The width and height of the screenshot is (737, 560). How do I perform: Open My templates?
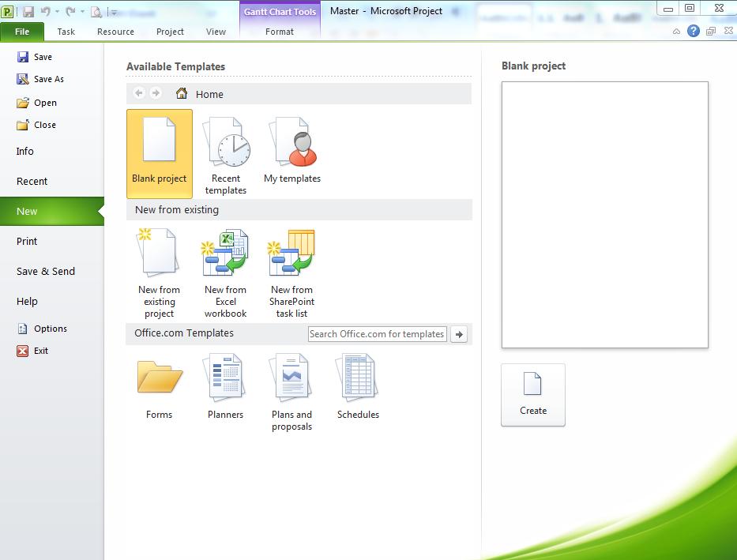(x=292, y=150)
